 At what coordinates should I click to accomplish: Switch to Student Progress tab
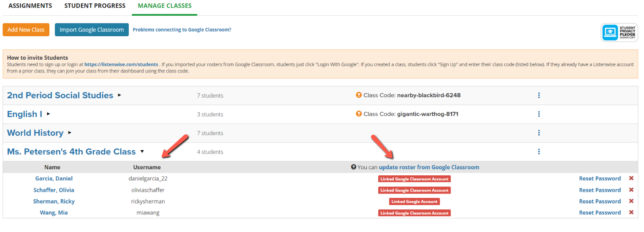[95, 6]
